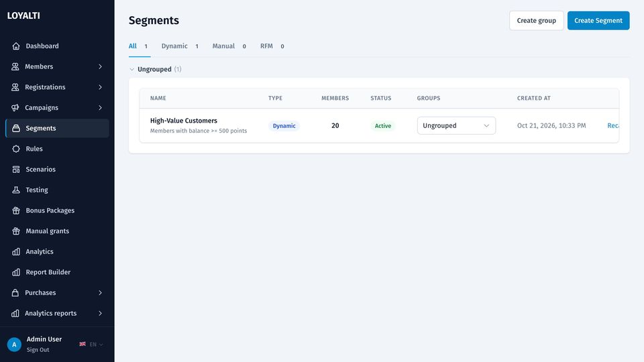
Task: Switch to the All tab
Action: [140, 46]
